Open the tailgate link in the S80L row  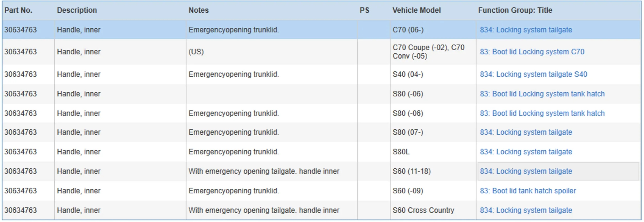click(x=526, y=152)
